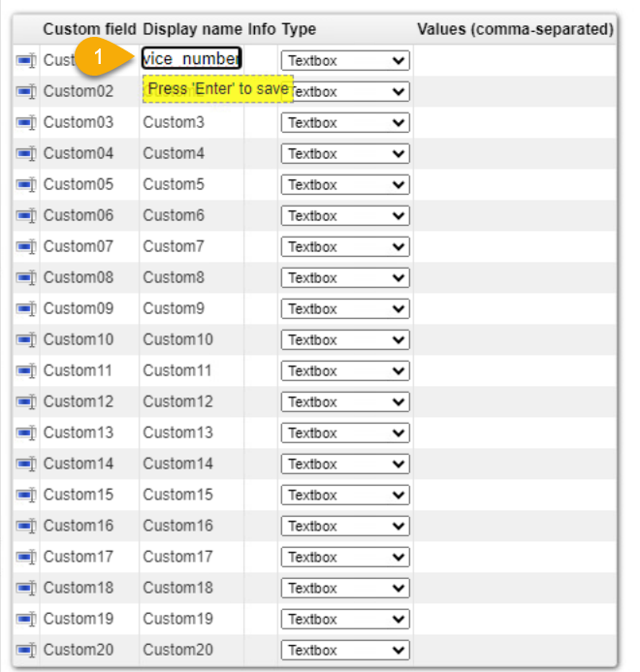The height and width of the screenshot is (672, 640).
Task: Open Type dropdown for Custom13
Action: click(x=345, y=432)
